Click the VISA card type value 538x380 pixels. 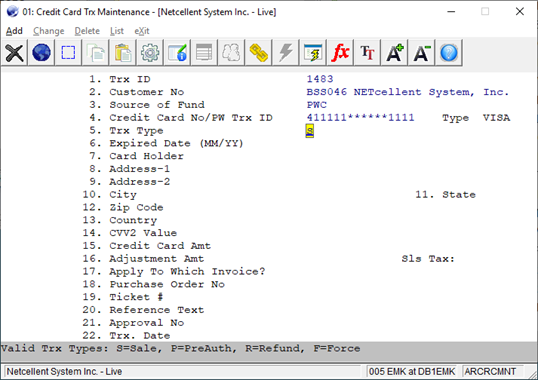496,118
